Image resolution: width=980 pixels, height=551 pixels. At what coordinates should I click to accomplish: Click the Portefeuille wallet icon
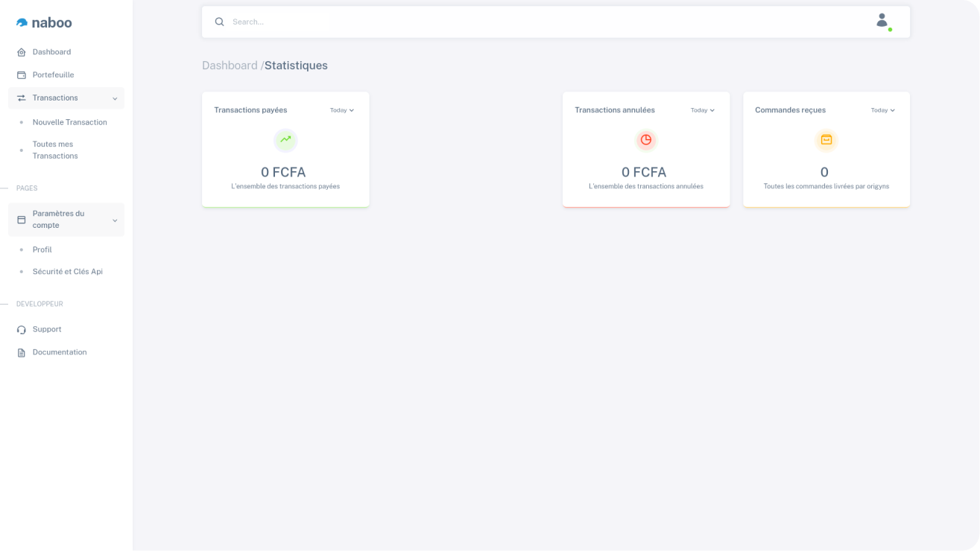(x=22, y=75)
